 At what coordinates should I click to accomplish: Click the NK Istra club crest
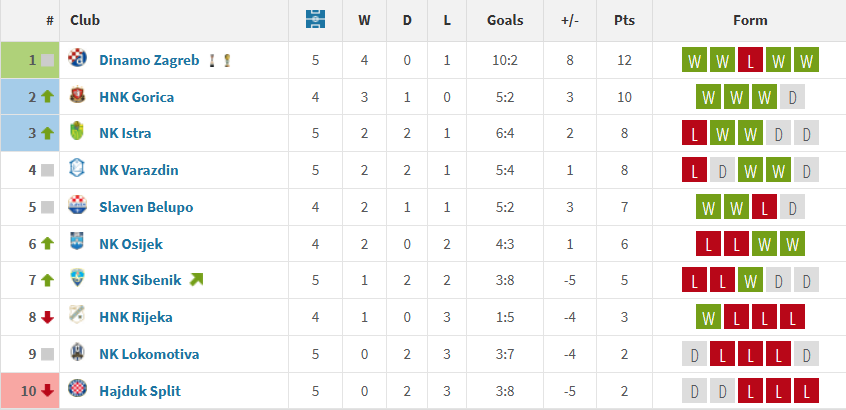[78, 132]
